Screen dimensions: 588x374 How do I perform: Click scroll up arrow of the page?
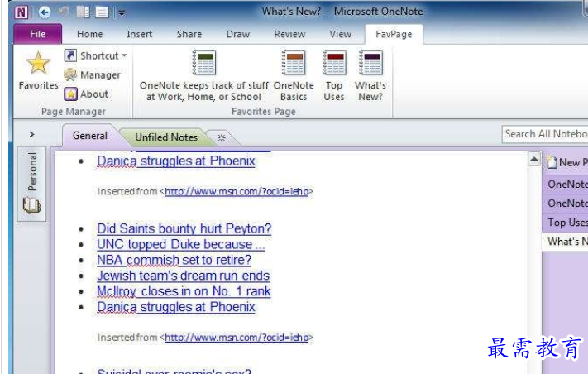pos(534,160)
